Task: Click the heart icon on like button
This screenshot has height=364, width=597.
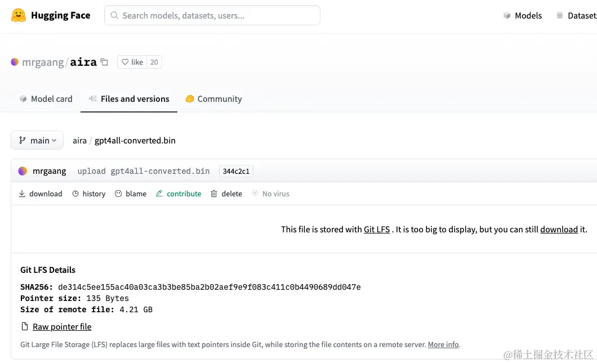Action: coord(125,62)
